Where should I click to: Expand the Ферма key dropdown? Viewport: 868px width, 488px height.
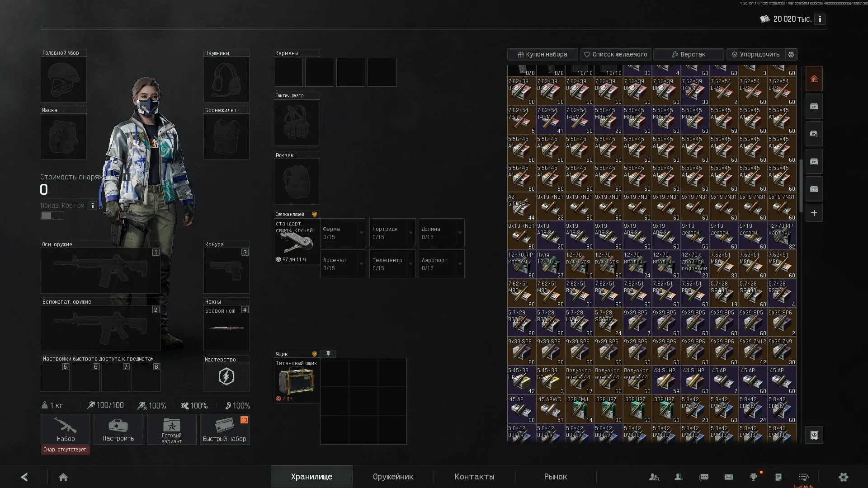coord(361,233)
